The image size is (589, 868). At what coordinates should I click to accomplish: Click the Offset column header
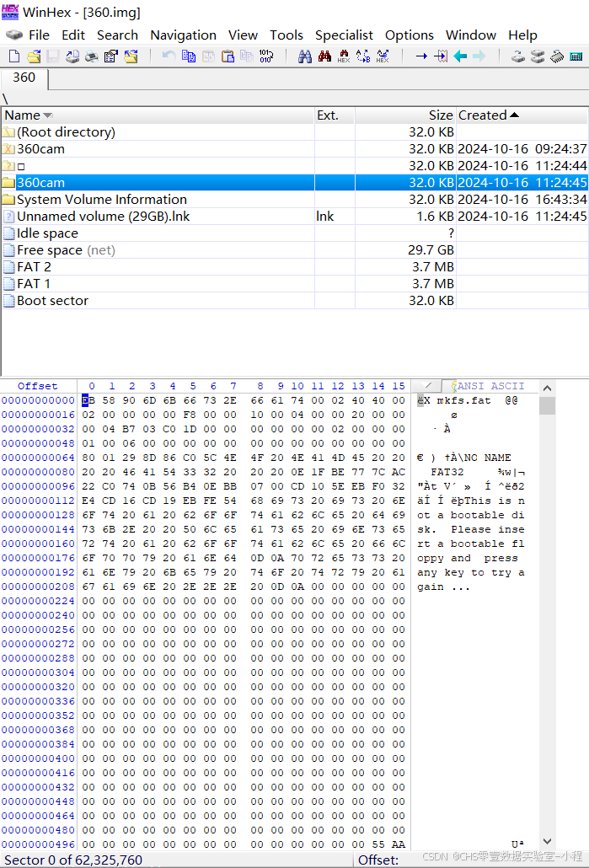tap(38, 386)
